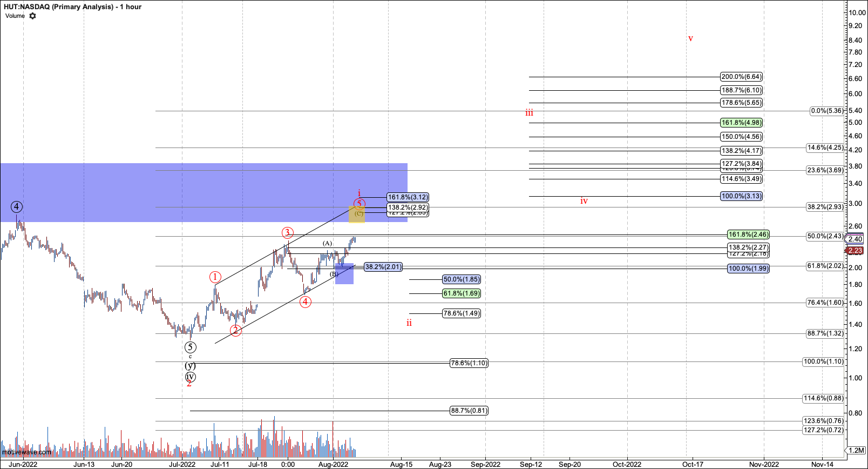Pick the 100.0%(1.10) retracement label
The image size is (868, 469).
coord(824,361)
